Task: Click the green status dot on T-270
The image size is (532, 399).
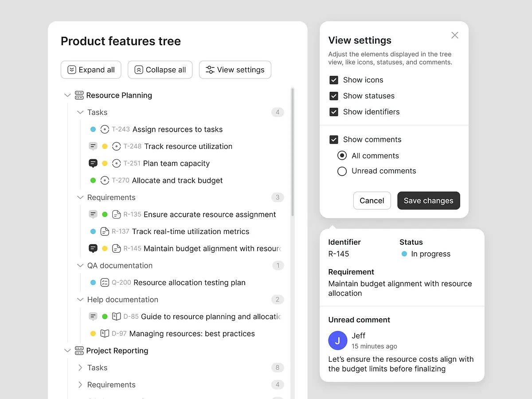Action: point(93,180)
